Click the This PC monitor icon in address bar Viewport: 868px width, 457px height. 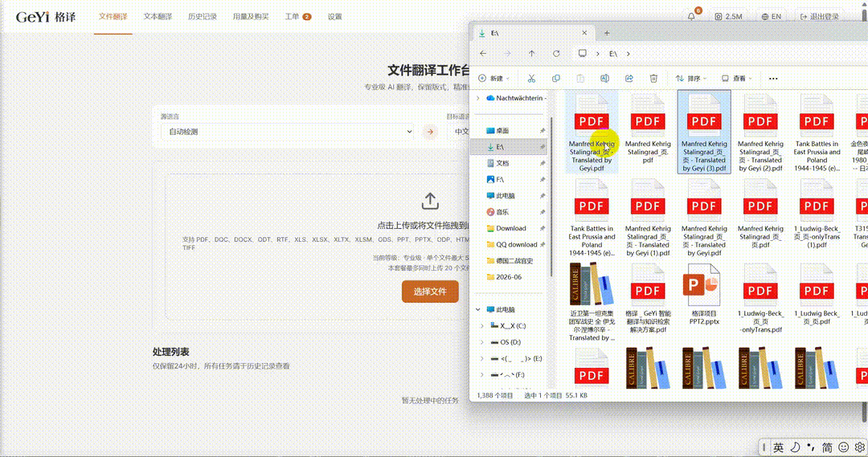(x=583, y=54)
